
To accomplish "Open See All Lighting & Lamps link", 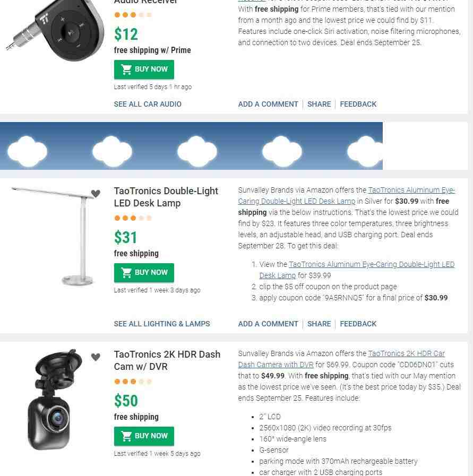I will 162,324.
